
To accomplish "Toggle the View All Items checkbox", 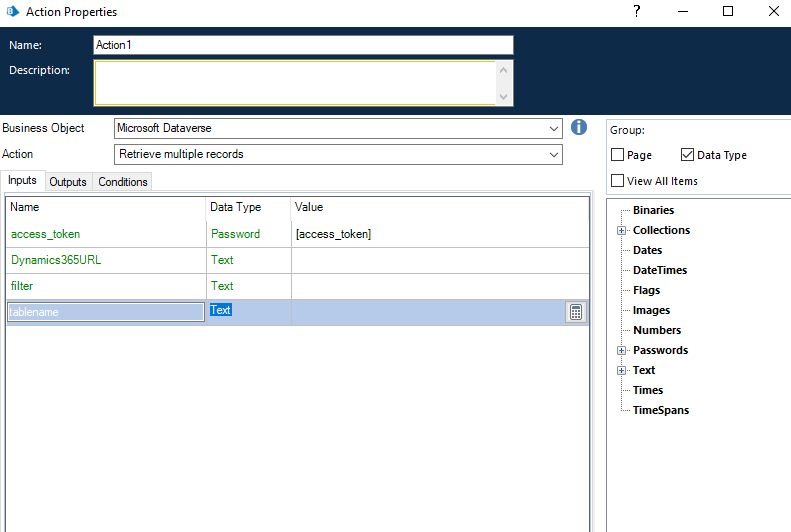I will point(617,181).
